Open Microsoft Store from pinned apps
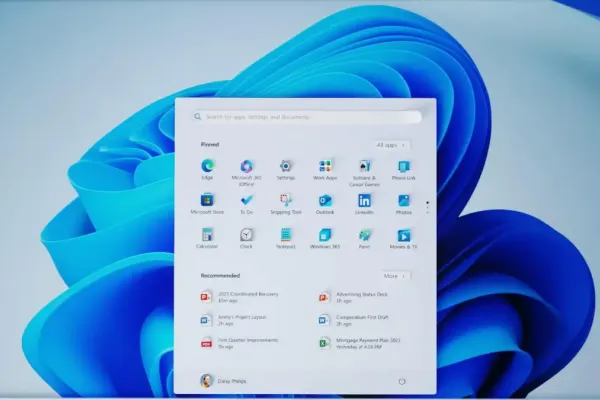This screenshot has width=600, height=400. coord(207,204)
